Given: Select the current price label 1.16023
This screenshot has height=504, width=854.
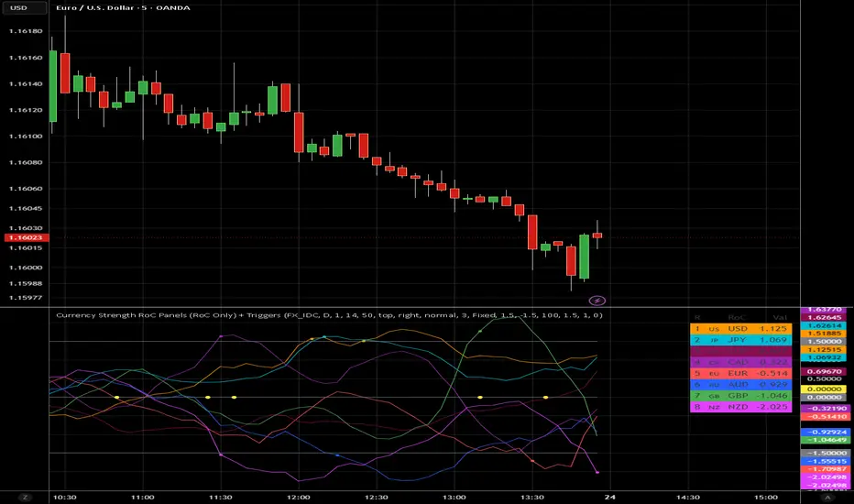Looking at the screenshot, I should click(x=26, y=237).
